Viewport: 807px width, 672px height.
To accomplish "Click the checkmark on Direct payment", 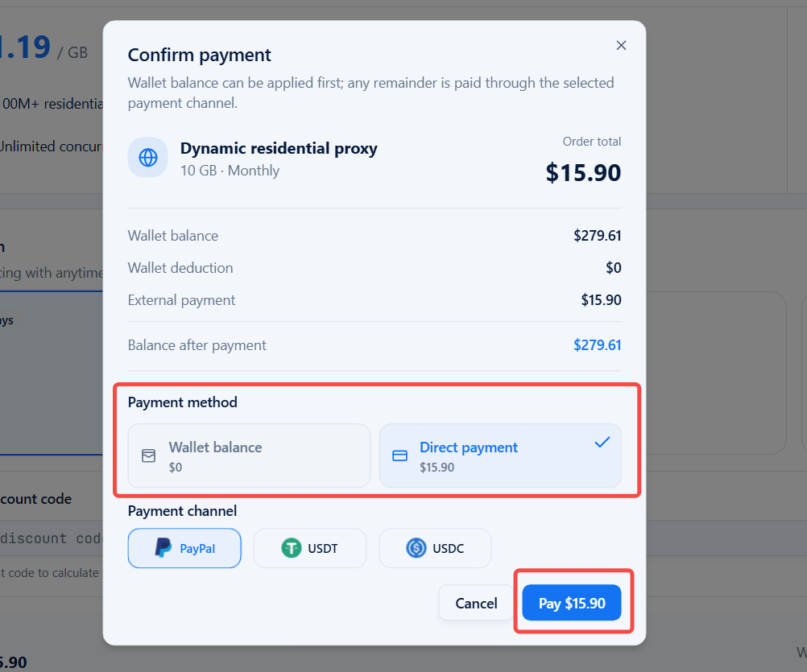I will (602, 442).
